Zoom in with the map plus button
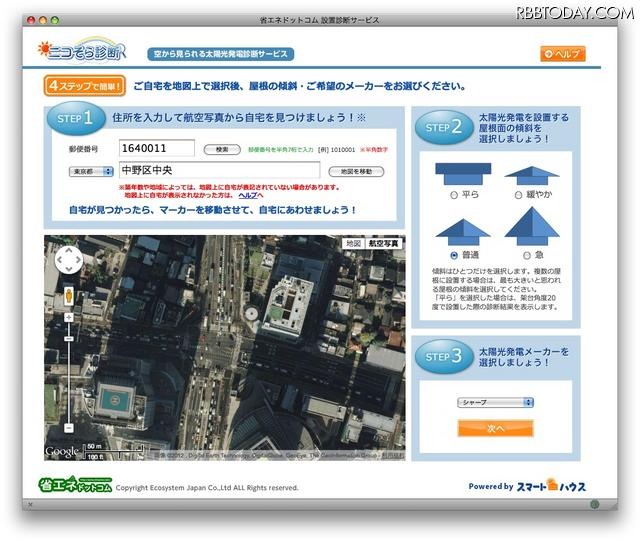 click(x=69, y=317)
